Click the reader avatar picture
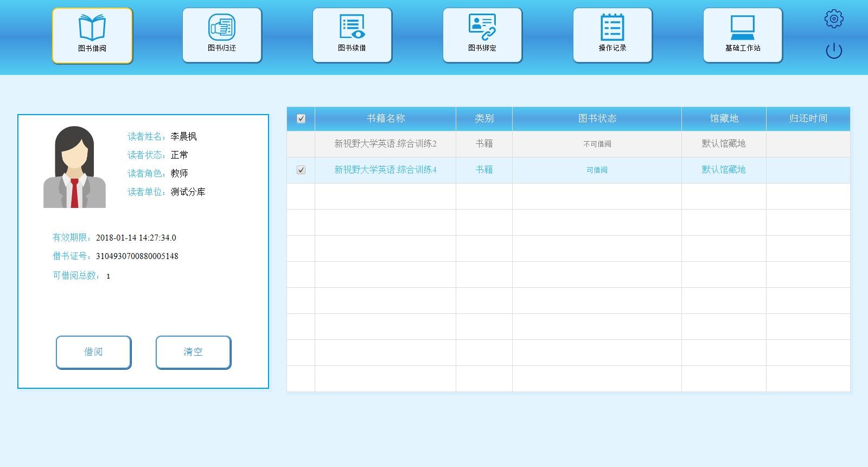Image resolution: width=868 pixels, height=467 pixels. click(x=74, y=167)
